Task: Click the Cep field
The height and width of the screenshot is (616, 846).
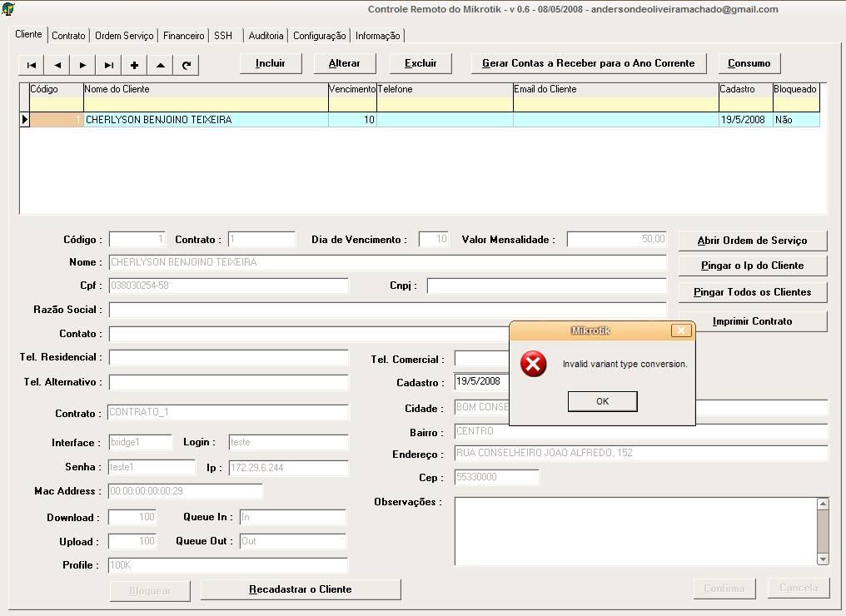Action: 496,477
